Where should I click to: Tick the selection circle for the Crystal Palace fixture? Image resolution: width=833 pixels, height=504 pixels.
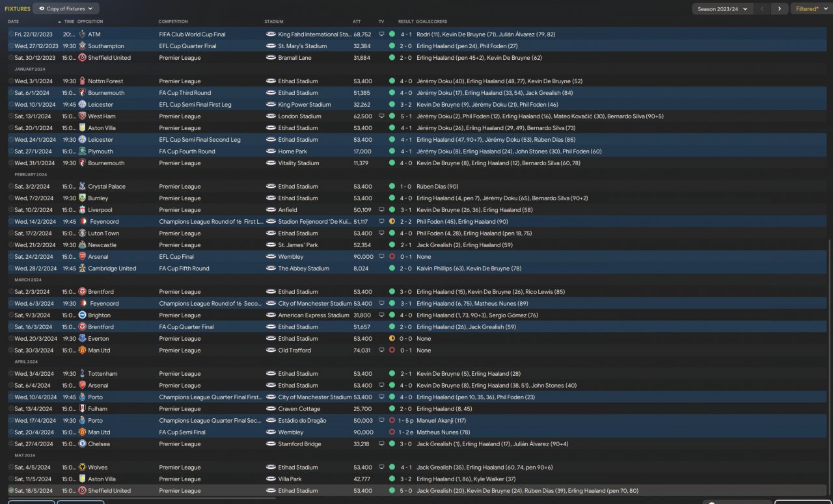pos(11,187)
